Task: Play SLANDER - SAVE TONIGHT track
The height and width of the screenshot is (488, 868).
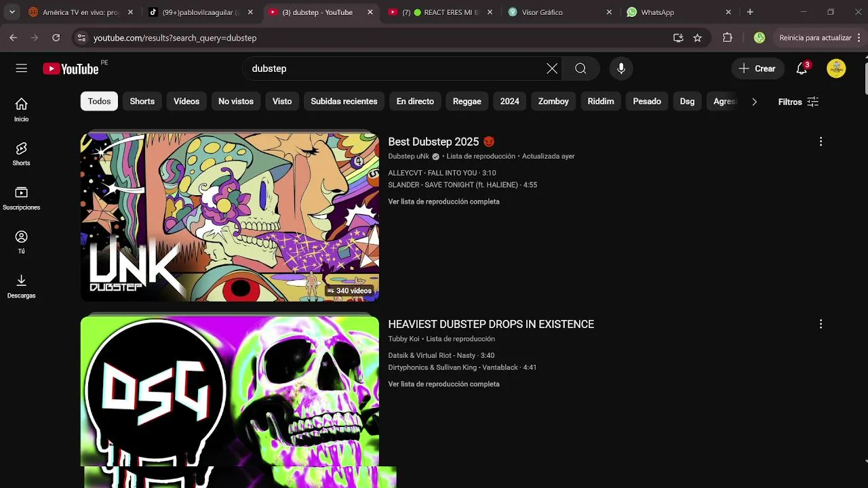Action: coord(462,185)
